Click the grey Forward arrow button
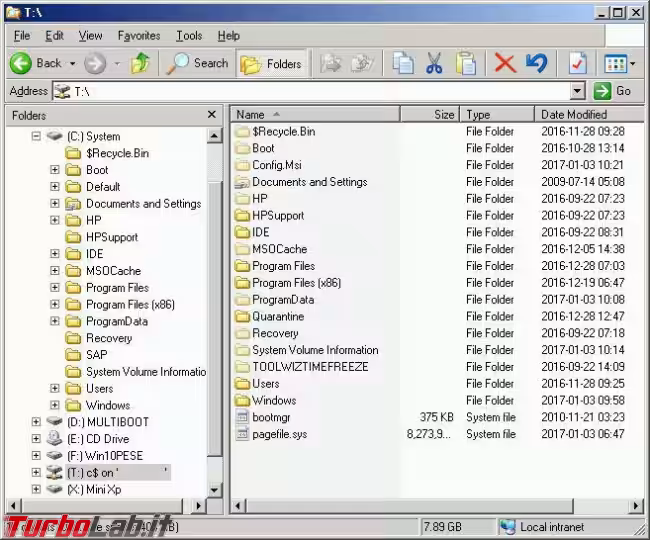This screenshot has width=650, height=540. pyautogui.click(x=95, y=63)
